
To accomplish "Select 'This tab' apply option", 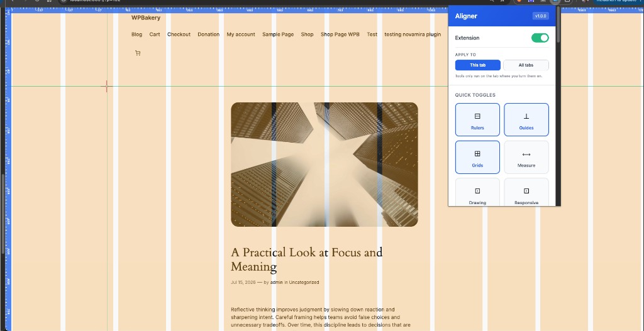I will point(478,65).
